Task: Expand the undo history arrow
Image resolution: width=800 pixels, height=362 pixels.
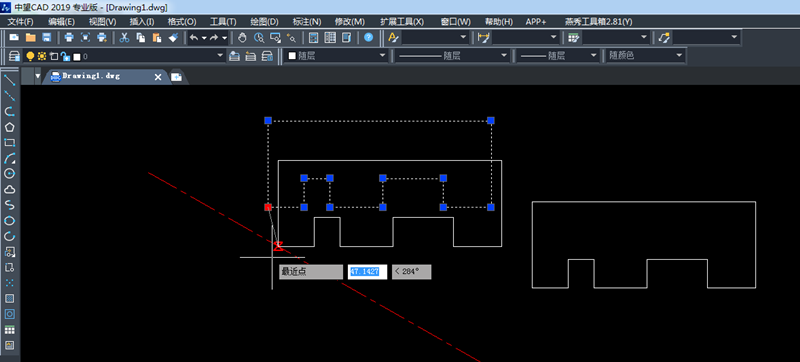Action: tap(204, 38)
